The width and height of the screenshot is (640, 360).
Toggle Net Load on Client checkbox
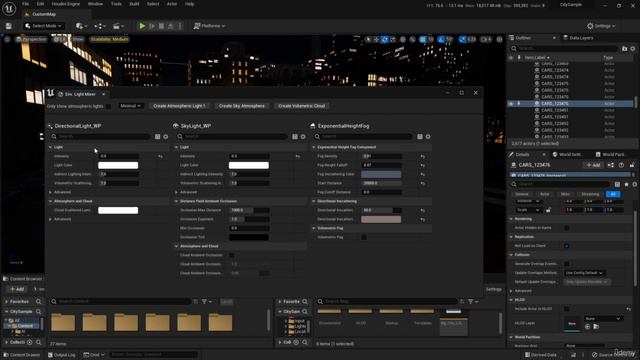567,246
